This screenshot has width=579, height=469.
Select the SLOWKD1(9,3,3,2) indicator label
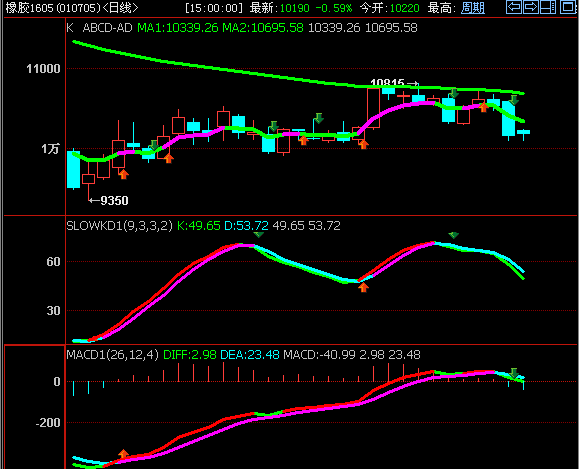pyautogui.click(x=119, y=226)
